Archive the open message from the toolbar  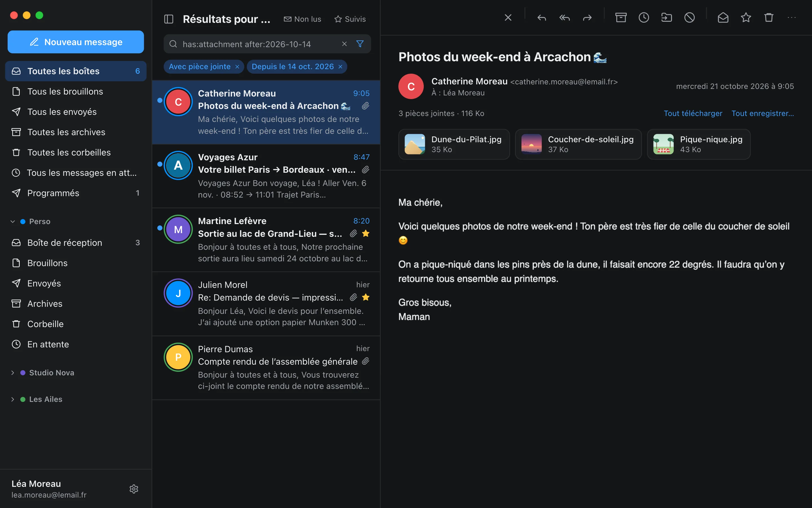[x=621, y=17]
